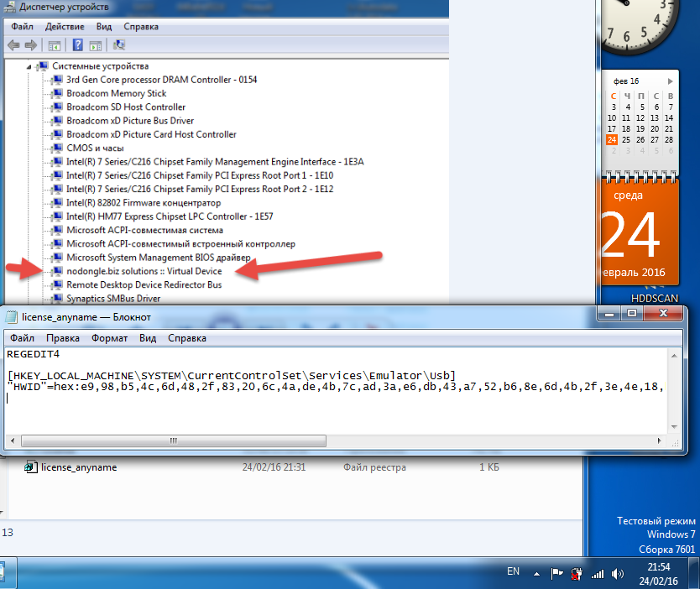Click Notepad horizontal scroll left arrow
This screenshot has height=589, width=700.
13,440
